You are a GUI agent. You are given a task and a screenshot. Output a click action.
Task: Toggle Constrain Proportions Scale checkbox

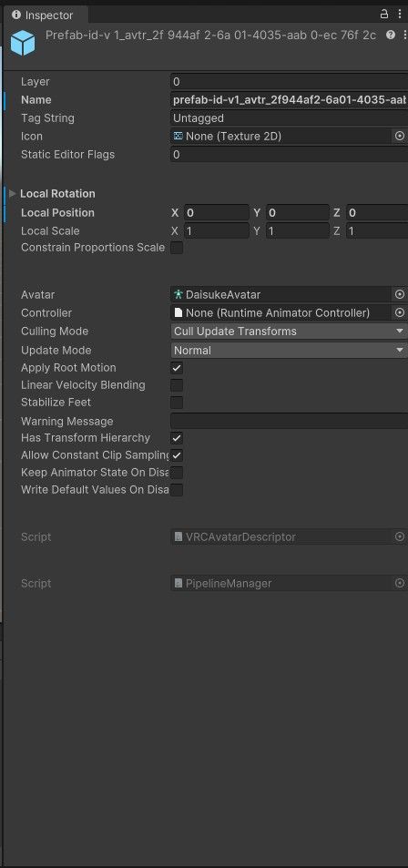click(177, 248)
